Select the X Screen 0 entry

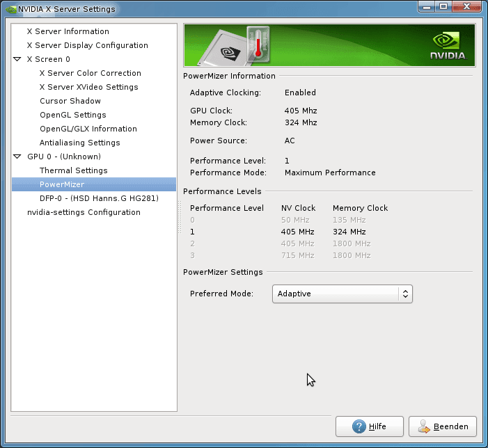48,59
